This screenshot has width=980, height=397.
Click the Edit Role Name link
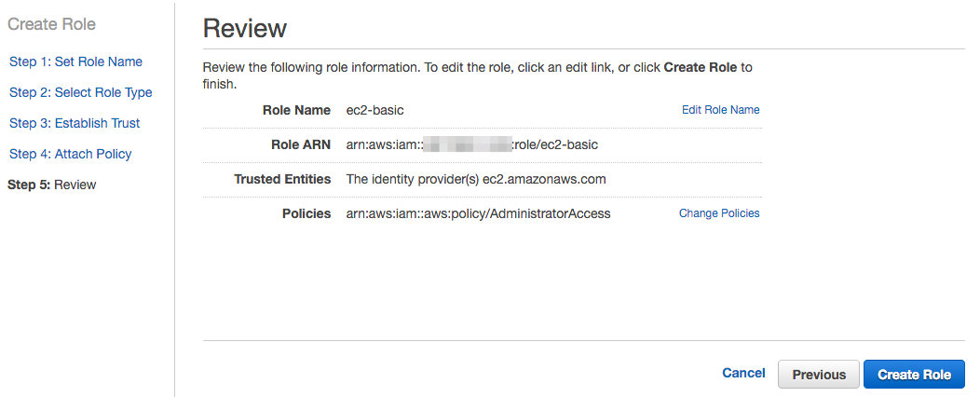[721, 110]
